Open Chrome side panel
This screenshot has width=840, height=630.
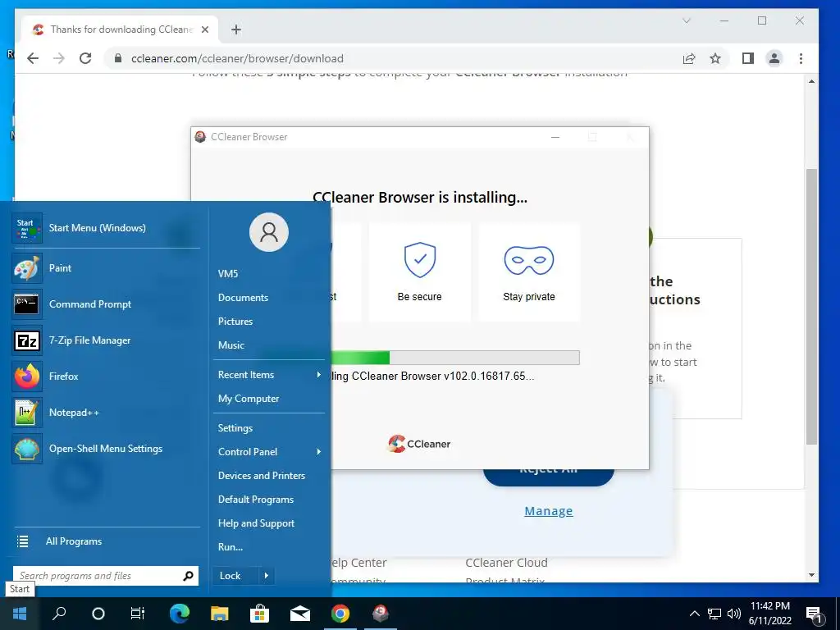[748, 58]
